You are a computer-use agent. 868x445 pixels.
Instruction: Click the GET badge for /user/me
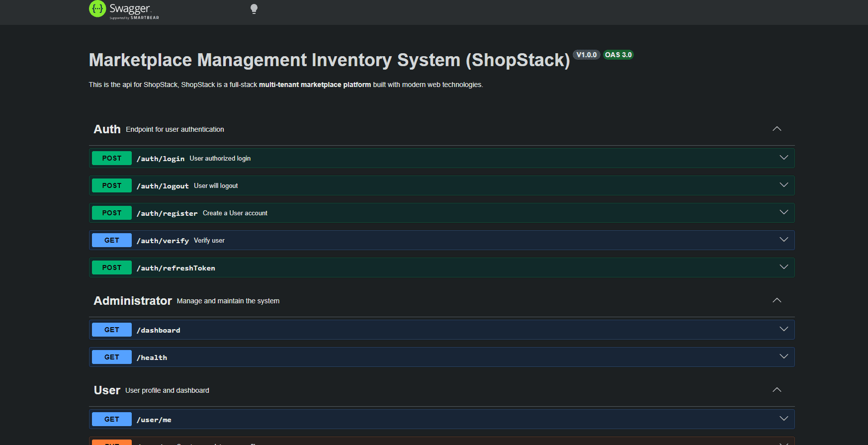(x=112, y=419)
